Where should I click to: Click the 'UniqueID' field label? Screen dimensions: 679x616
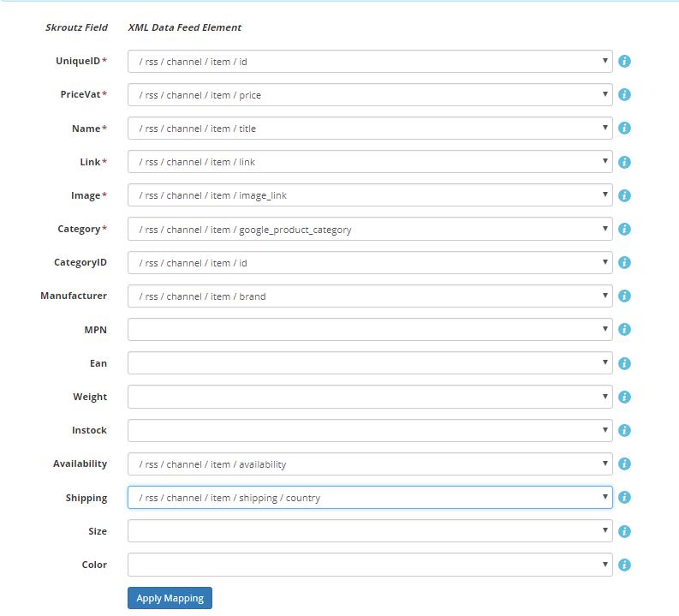pos(78,61)
